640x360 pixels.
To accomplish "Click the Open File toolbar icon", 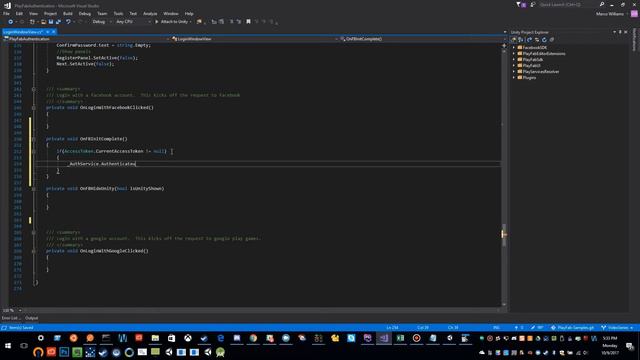I will (x=43, y=22).
